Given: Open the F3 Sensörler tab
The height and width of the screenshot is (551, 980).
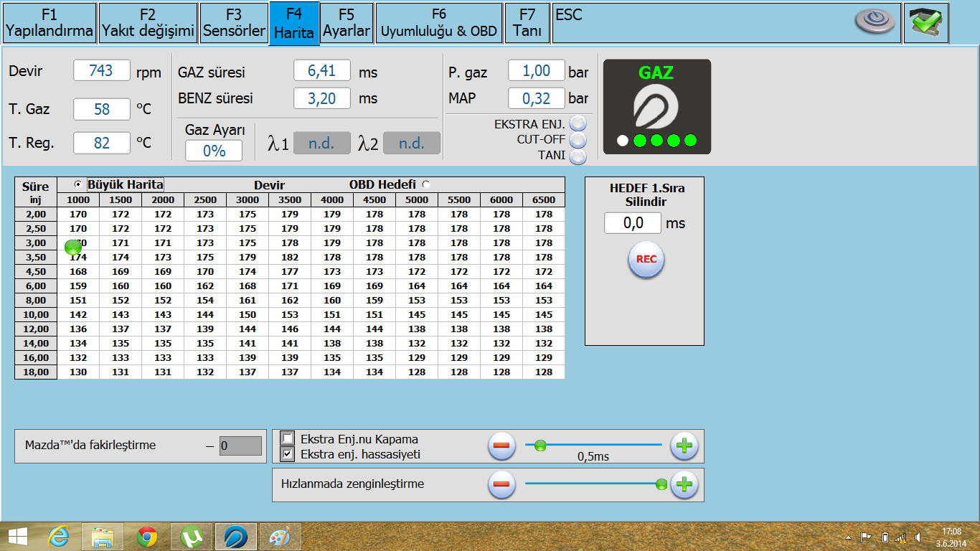Looking at the screenshot, I should (x=234, y=23).
